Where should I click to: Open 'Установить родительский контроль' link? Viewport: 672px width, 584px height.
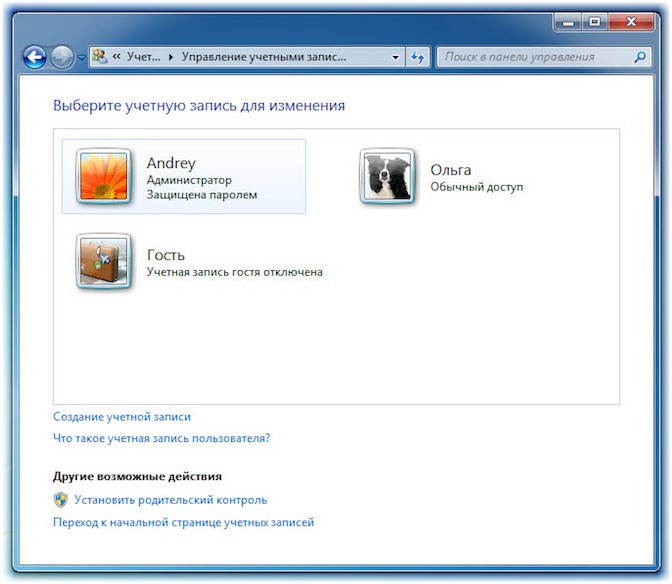[x=171, y=500]
